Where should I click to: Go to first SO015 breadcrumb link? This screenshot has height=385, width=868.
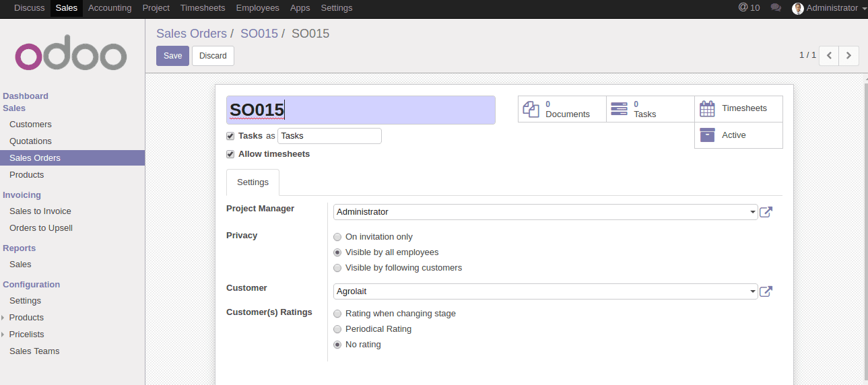[259, 34]
